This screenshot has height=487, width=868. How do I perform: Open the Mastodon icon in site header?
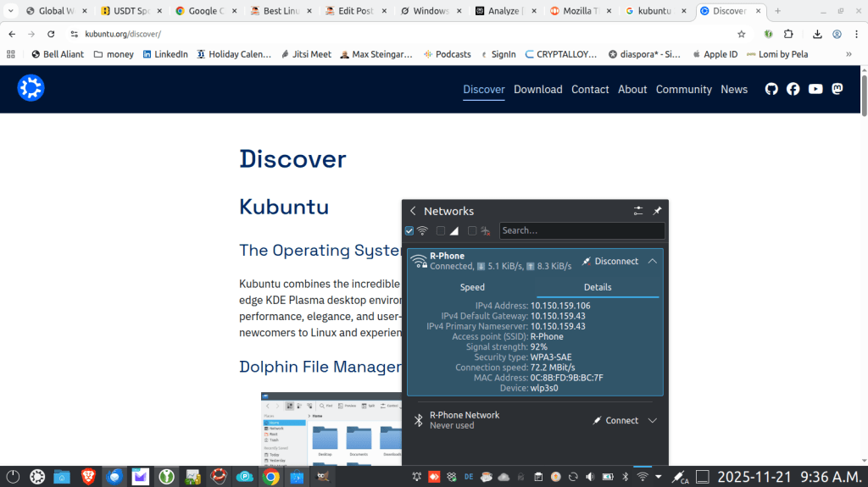coord(837,89)
